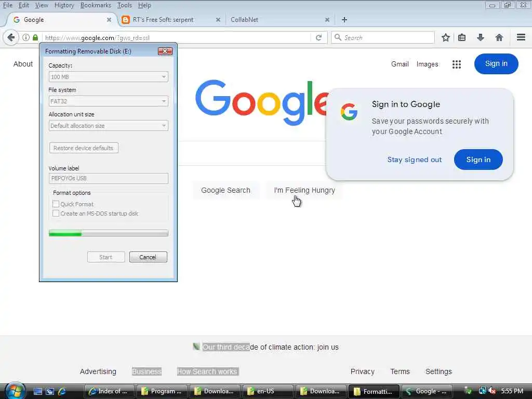Click the muted volume tray icon
The image size is (532, 399).
(492, 391)
